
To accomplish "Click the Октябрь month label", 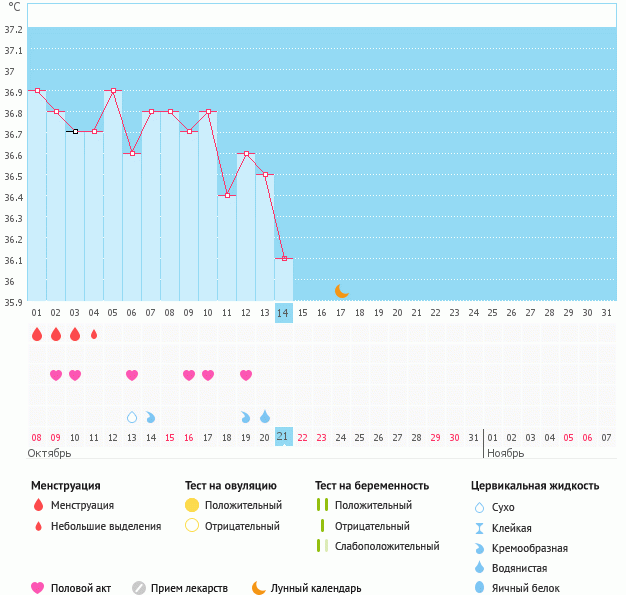I will pos(49,453).
